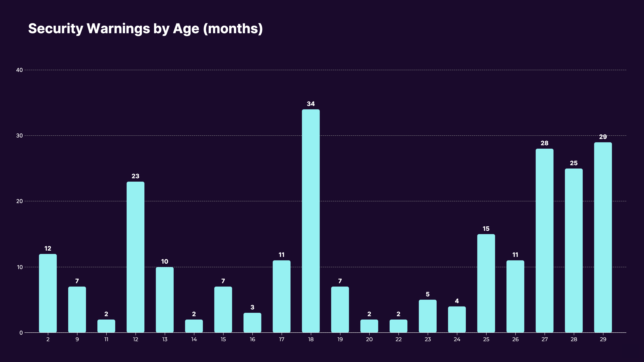
Task: Click the bar for age 12 months
Action: (135, 257)
